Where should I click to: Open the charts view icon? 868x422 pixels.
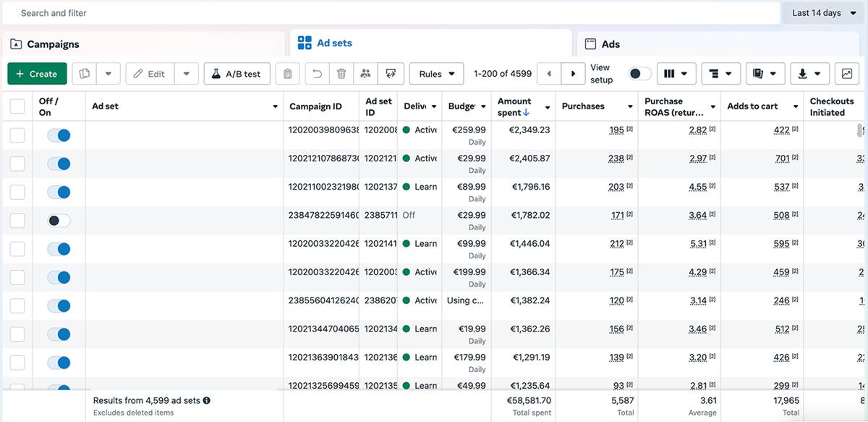coord(845,74)
